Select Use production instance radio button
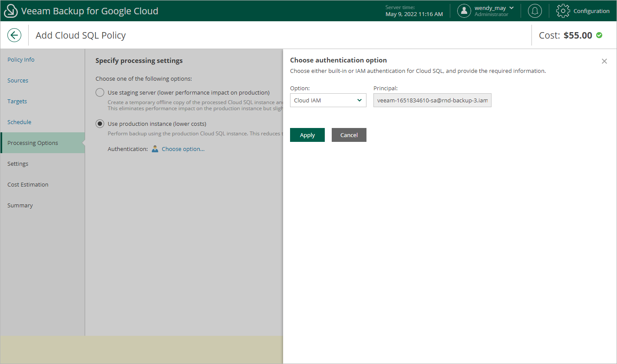This screenshot has width=617, height=364. (100, 124)
